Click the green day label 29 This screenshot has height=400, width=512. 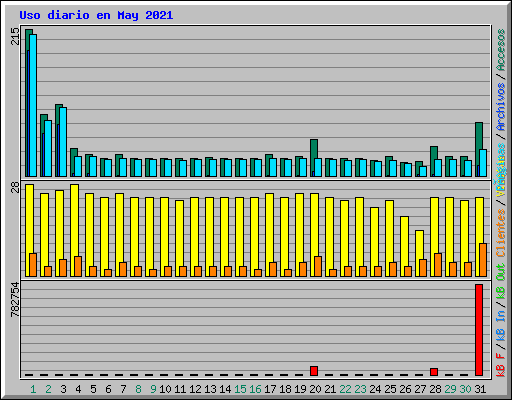point(450,389)
